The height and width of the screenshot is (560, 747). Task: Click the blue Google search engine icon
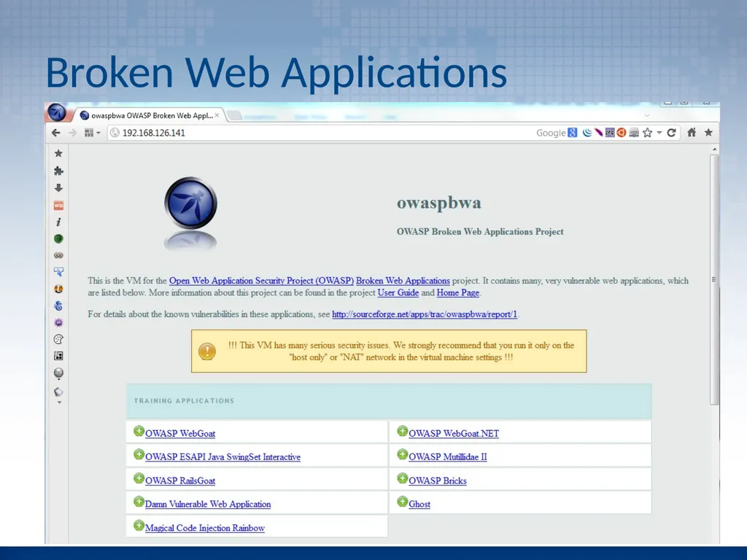(572, 133)
